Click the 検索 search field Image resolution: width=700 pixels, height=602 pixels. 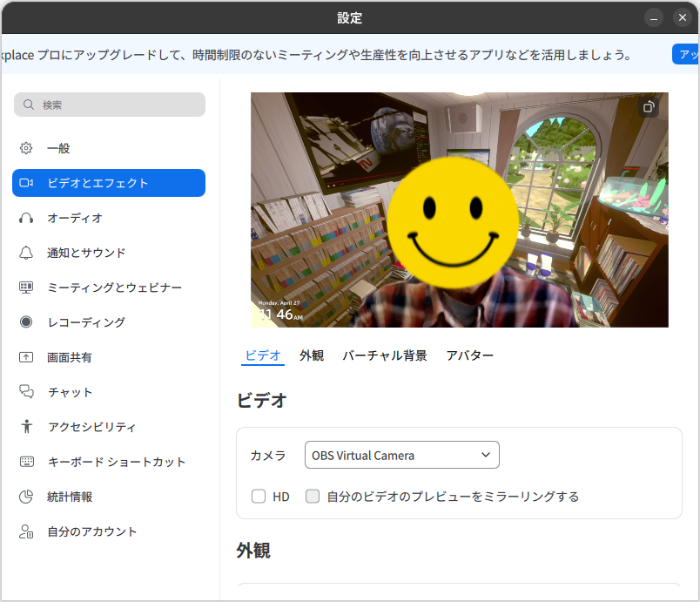pos(110,105)
